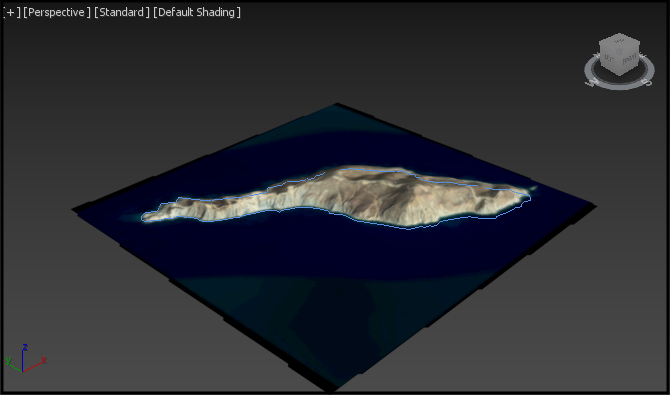Image resolution: width=670 pixels, height=395 pixels.
Task: Click the ViewCube Top face
Action: coord(620,42)
